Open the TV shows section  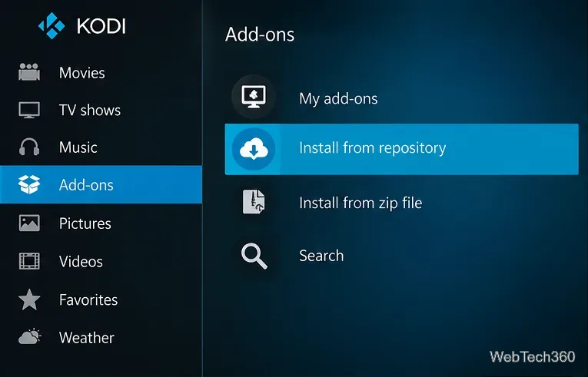point(101,110)
